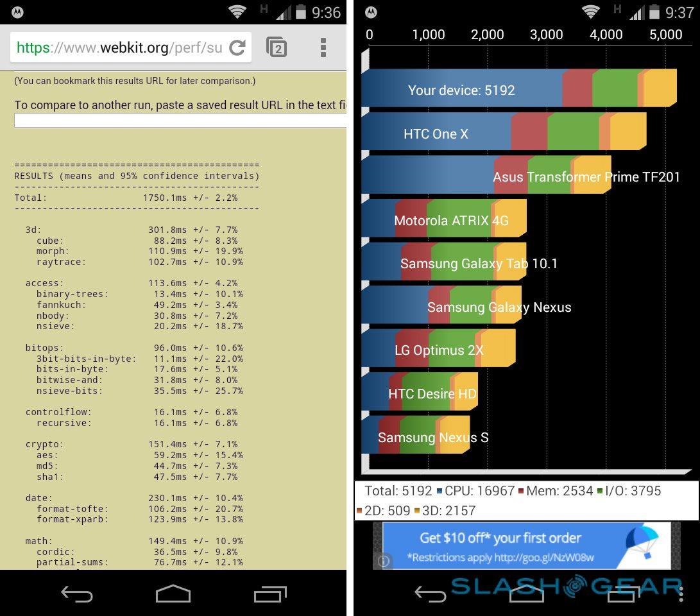700x616 pixels.
Task: Open the Get $10 off ad banner
Action: (526, 545)
